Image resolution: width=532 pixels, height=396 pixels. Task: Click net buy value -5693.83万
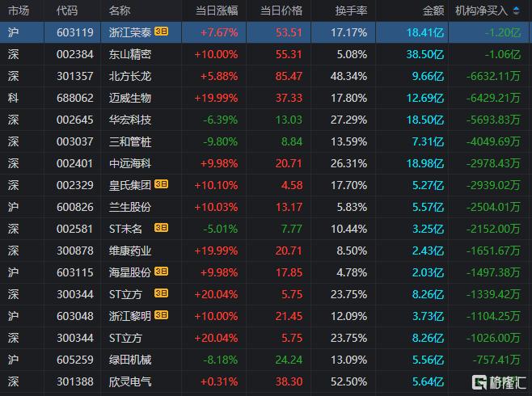click(494, 120)
